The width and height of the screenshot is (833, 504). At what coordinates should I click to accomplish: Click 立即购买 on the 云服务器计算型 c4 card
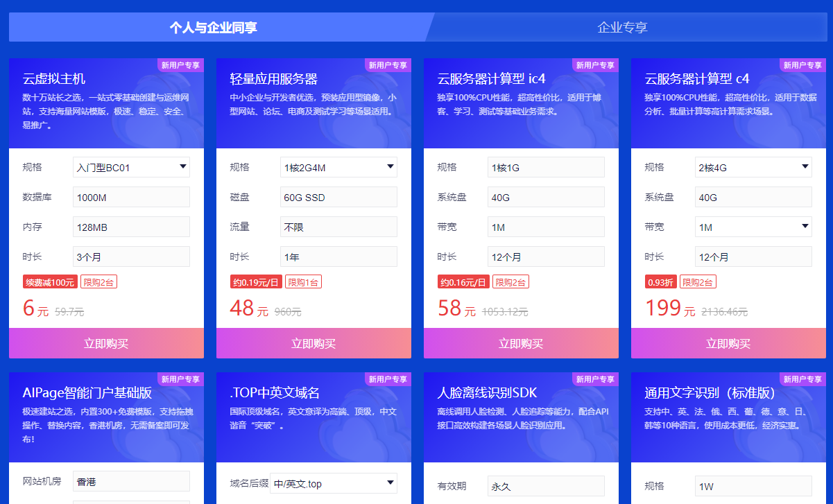728,344
